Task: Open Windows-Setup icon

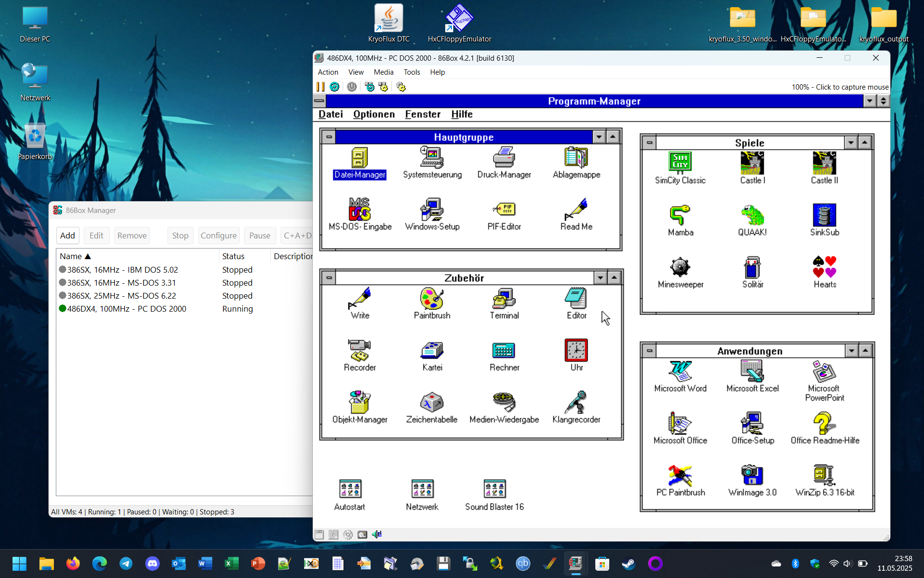Action: click(432, 215)
